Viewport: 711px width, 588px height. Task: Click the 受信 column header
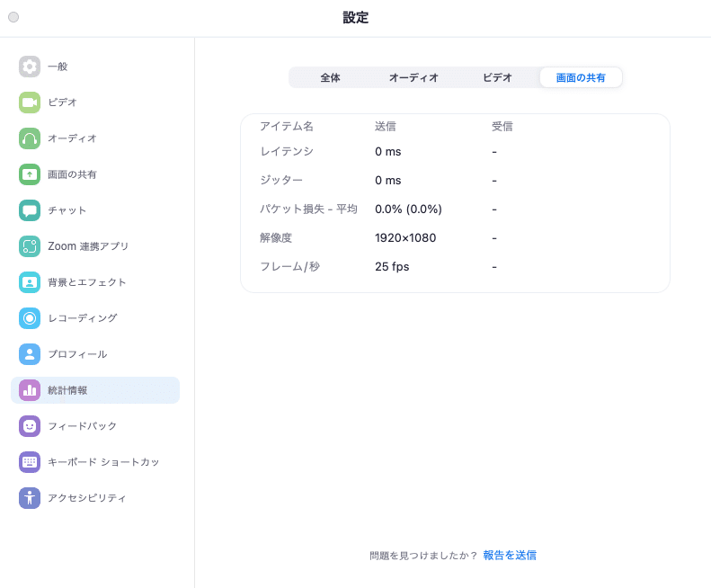tap(502, 126)
